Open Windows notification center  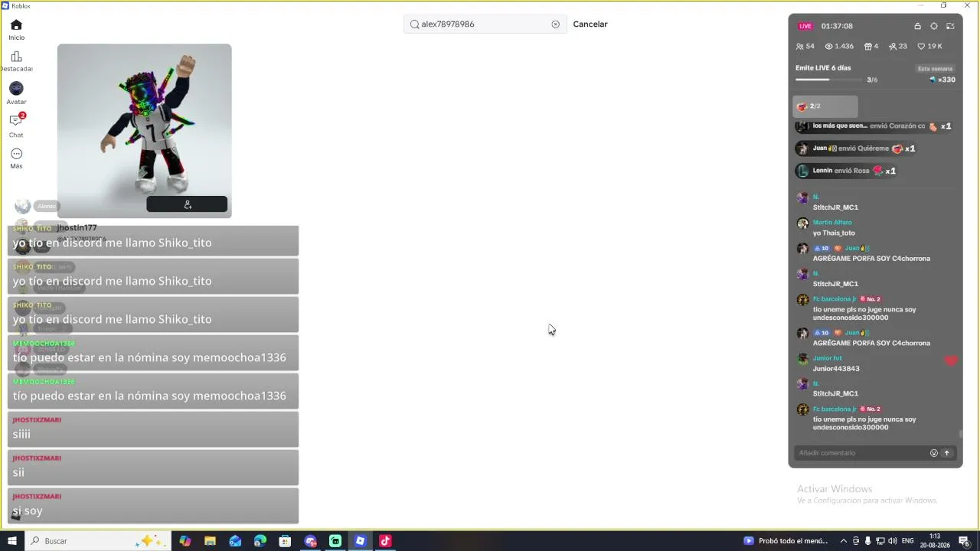(x=965, y=541)
